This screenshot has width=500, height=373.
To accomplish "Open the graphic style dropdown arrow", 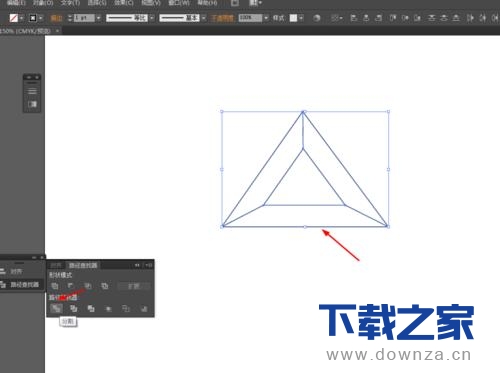I will [x=301, y=18].
